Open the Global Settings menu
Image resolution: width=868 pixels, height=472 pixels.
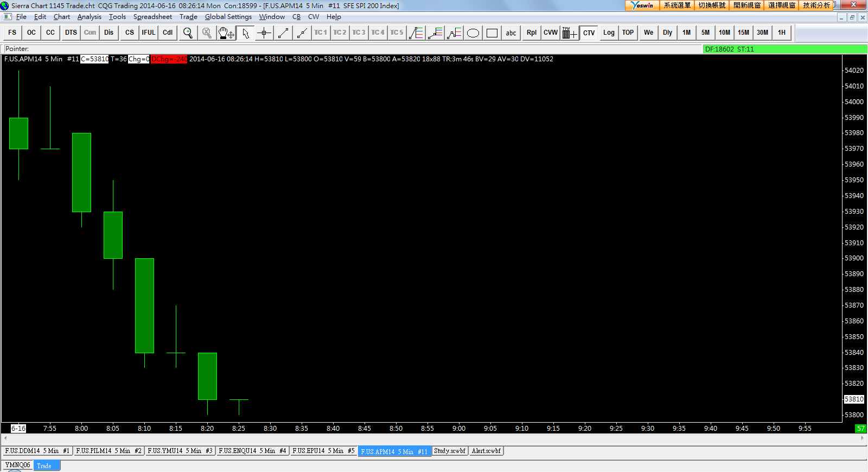[228, 17]
